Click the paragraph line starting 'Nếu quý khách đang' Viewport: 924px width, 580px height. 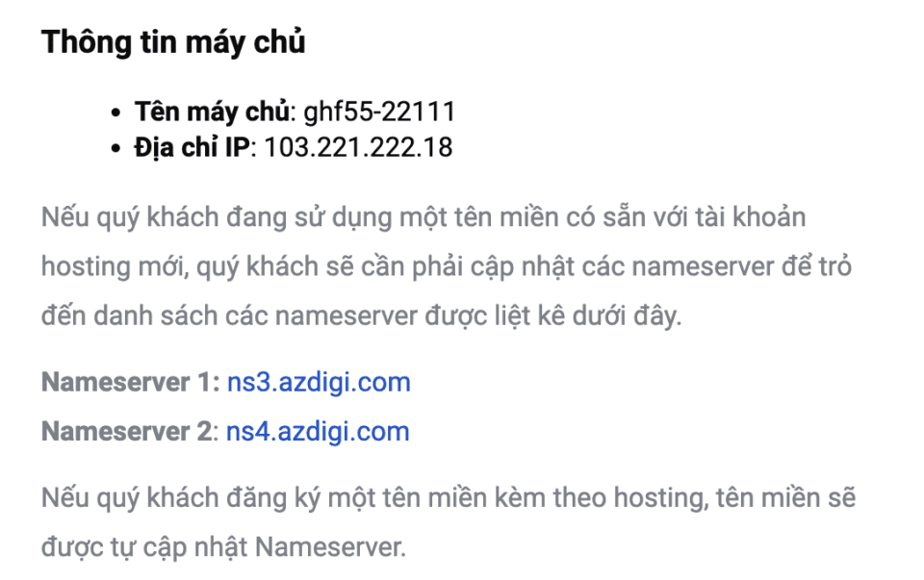point(423,217)
